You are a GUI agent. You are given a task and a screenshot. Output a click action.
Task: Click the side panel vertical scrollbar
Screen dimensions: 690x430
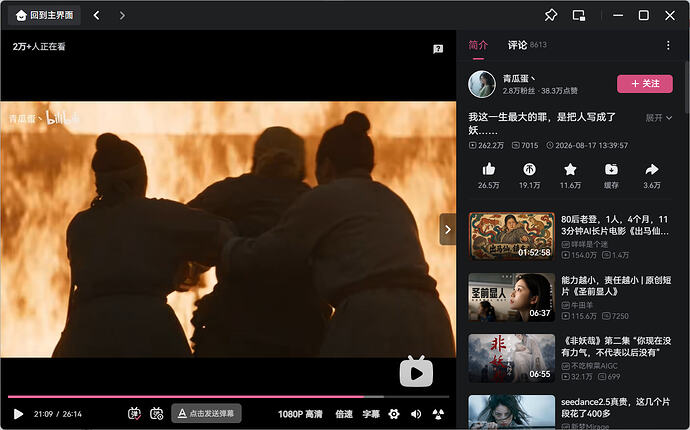(687, 88)
